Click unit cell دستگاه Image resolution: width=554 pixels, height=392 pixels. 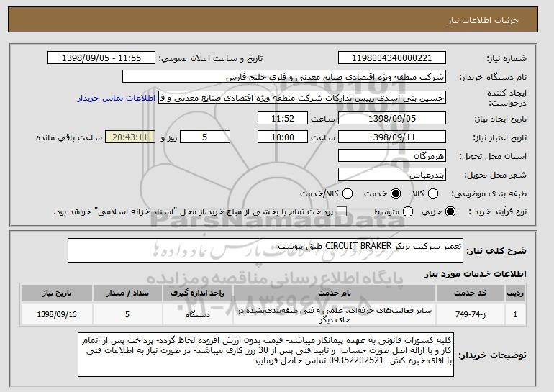(x=198, y=314)
